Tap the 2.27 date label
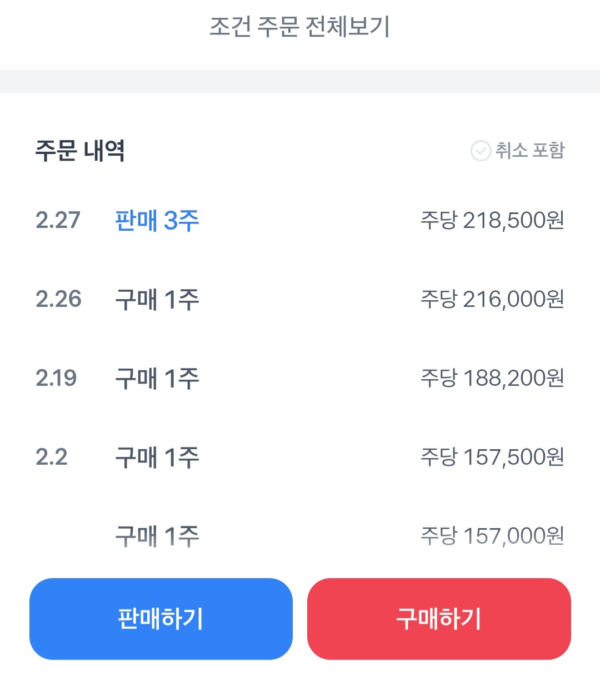The image size is (600, 700). pos(58,221)
